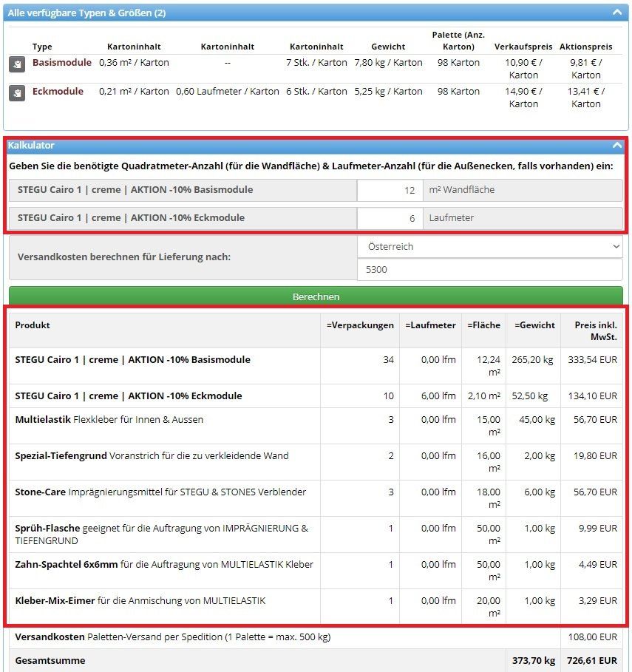Click the '7,80 kg / Karton' cell
Screen dimensions: 632x672
tap(388, 63)
